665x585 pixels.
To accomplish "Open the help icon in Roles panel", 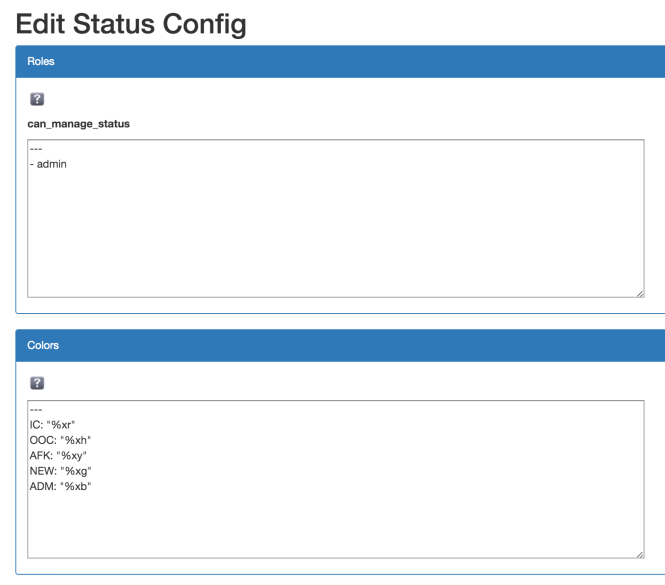I will pyautogui.click(x=37, y=99).
